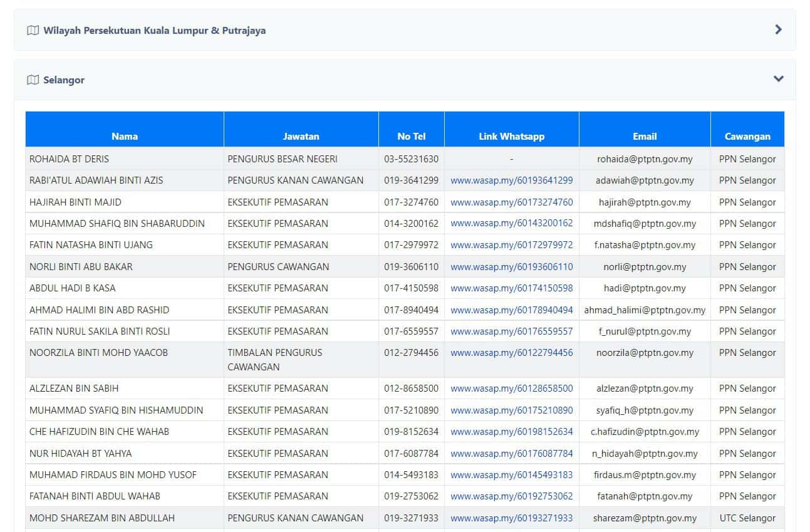Open WhatsApp link www.wasap.my/60174150598
The width and height of the screenshot is (810, 532).
pyautogui.click(x=511, y=288)
